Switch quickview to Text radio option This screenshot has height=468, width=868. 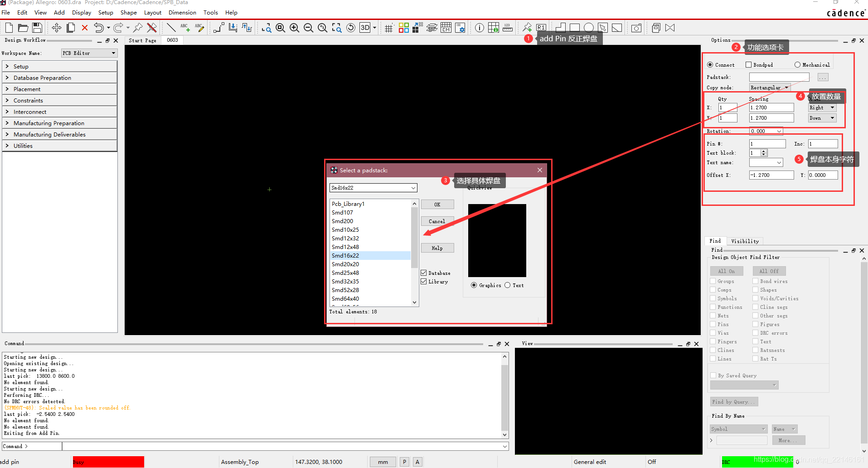pyautogui.click(x=508, y=285)
